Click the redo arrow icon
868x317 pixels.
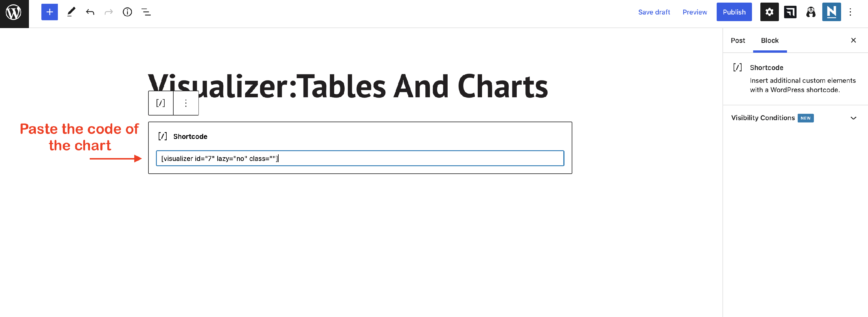108,12
